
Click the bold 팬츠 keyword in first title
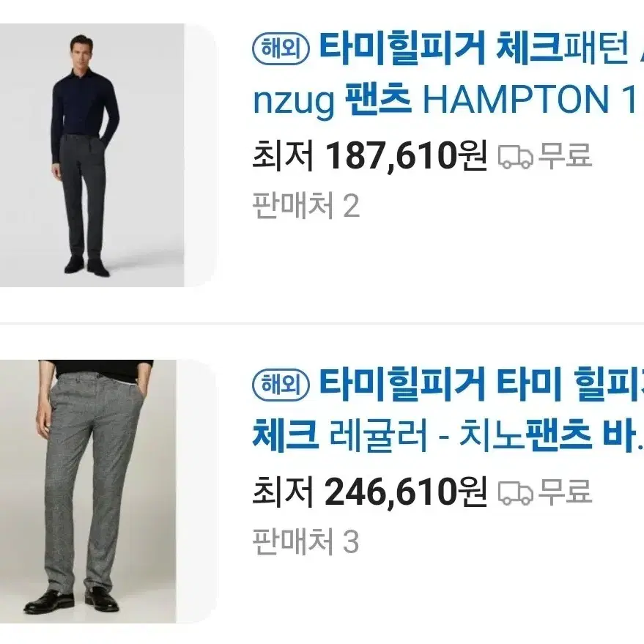pos(378,99)
